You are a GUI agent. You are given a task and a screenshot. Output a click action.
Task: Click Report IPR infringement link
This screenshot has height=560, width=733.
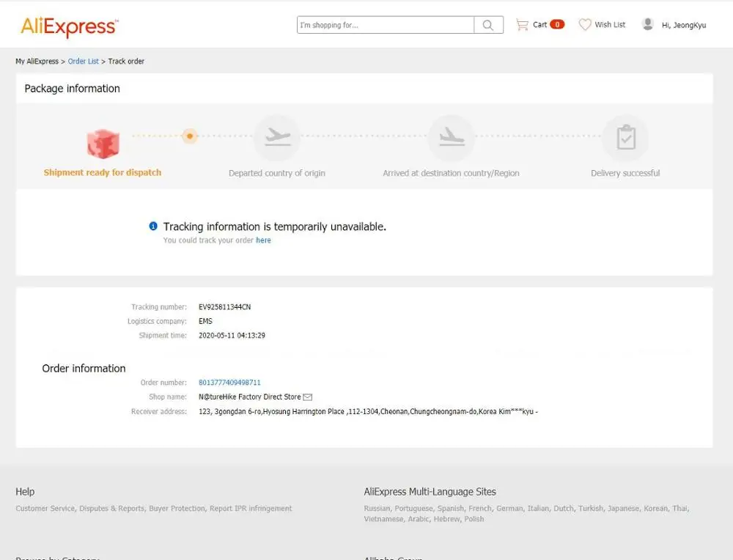point(251,508)
